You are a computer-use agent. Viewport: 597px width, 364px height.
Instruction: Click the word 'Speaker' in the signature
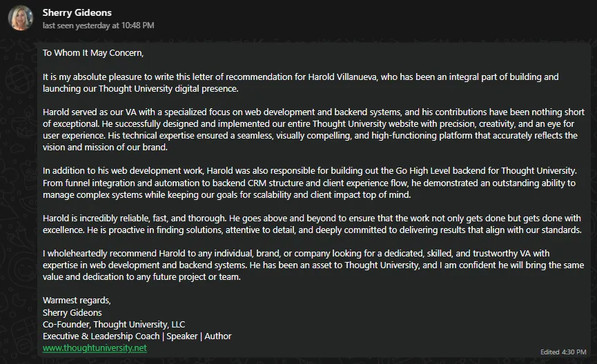click(182, 336)
